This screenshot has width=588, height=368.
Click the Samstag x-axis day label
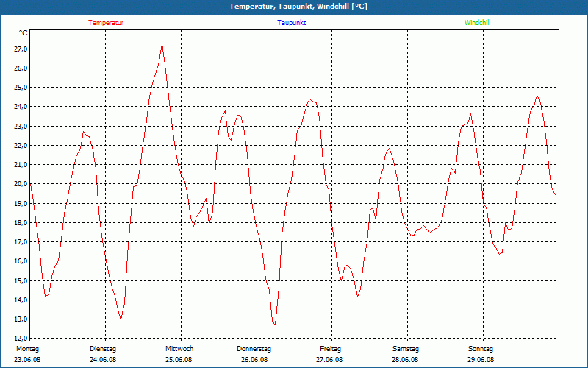pos(406,349)
